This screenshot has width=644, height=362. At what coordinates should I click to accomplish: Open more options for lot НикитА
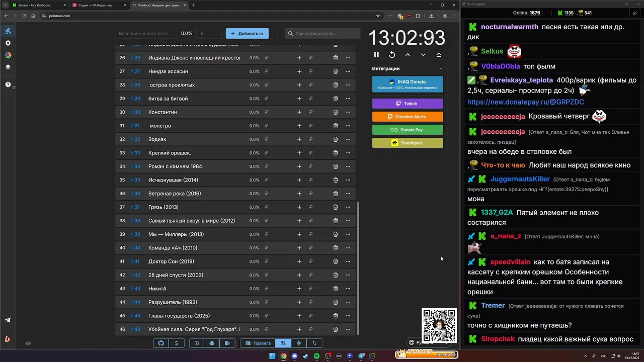tap(348, 289)
